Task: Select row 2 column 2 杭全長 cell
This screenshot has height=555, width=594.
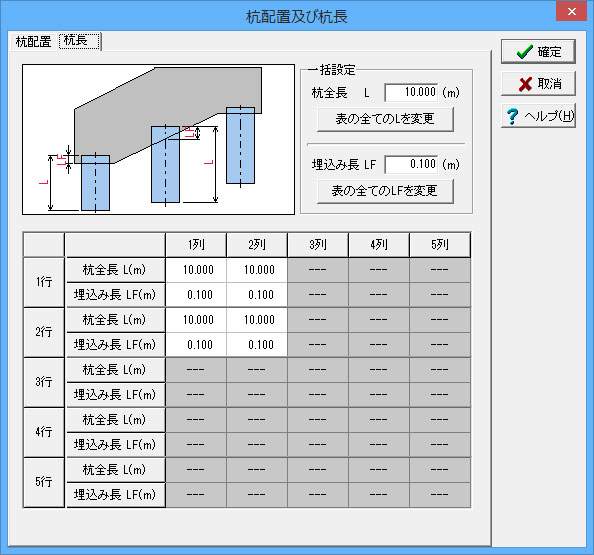Action: pos(257,320)
